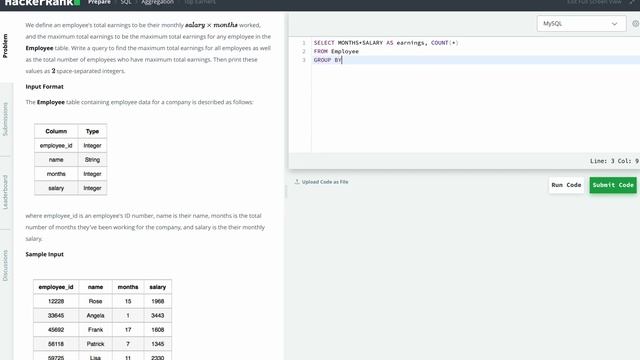Switch to the Submissions side tab

(6, 119)
